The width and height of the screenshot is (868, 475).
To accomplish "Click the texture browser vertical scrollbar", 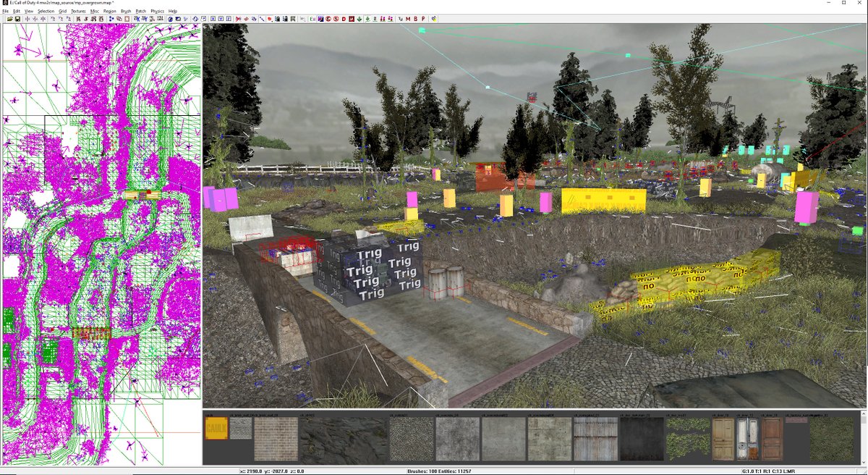I will tap(862, 439).
